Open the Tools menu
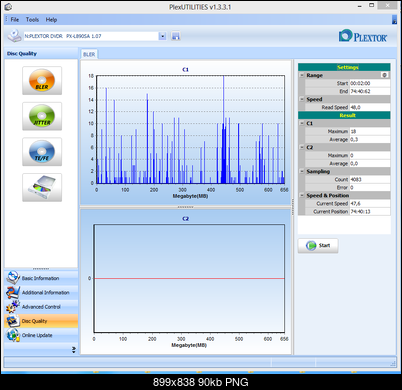Screen dimensions: 402x390 [32, 20]
